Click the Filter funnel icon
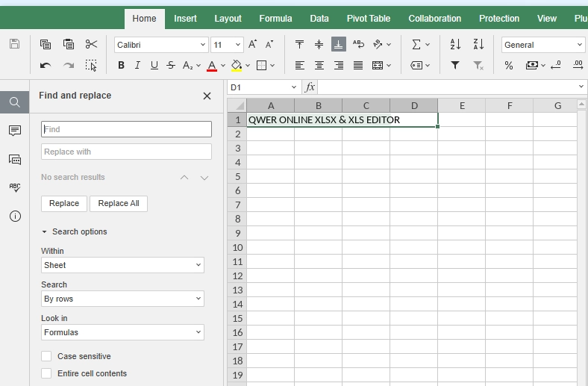This screenshot has height=386, width=588. point(455,65)
